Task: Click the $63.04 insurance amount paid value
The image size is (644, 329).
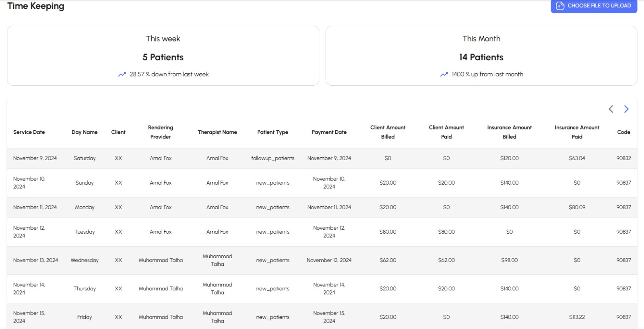Action: point(577,158)
